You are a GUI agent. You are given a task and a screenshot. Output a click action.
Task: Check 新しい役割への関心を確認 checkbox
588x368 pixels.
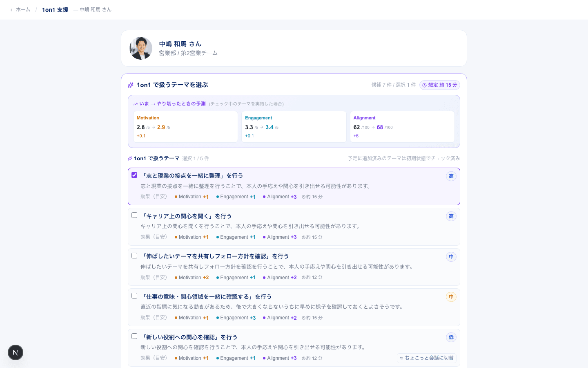click(x=134, y=336)
